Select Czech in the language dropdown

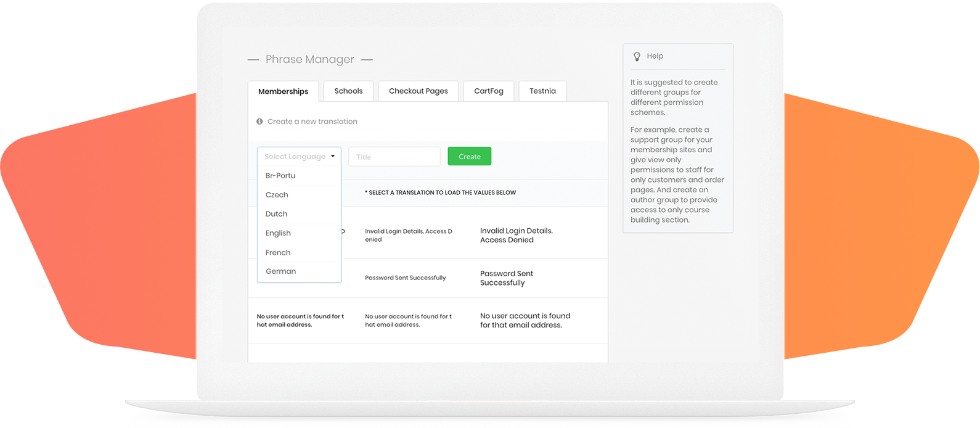[x=277, y=195]
